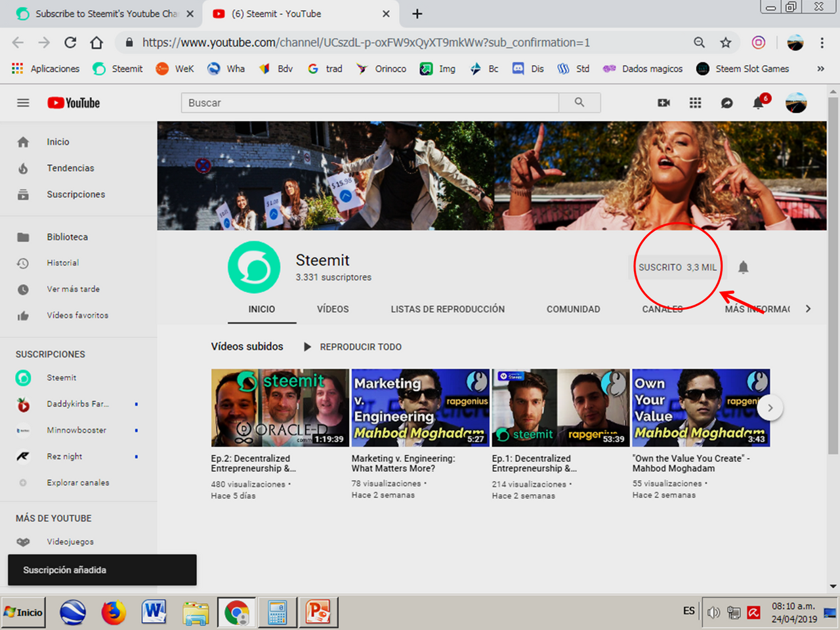840x630 pixels.
Task: Reload the page
Action: 70,43
